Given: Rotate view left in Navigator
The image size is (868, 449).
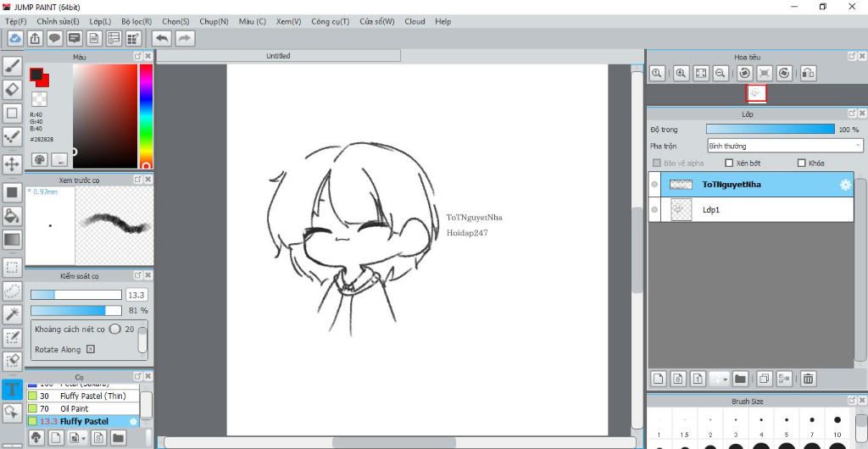Looking at the screenshot, I should pos(745,73).
